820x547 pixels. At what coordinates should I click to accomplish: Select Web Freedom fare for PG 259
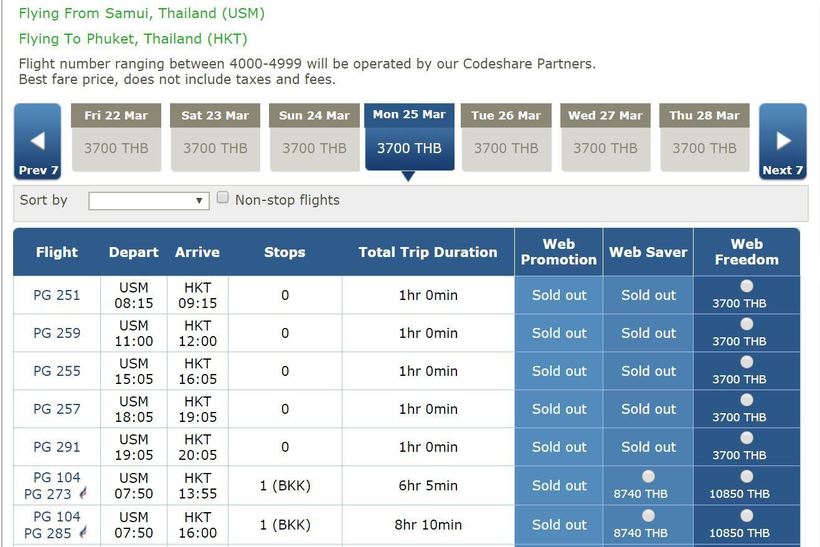746,324
